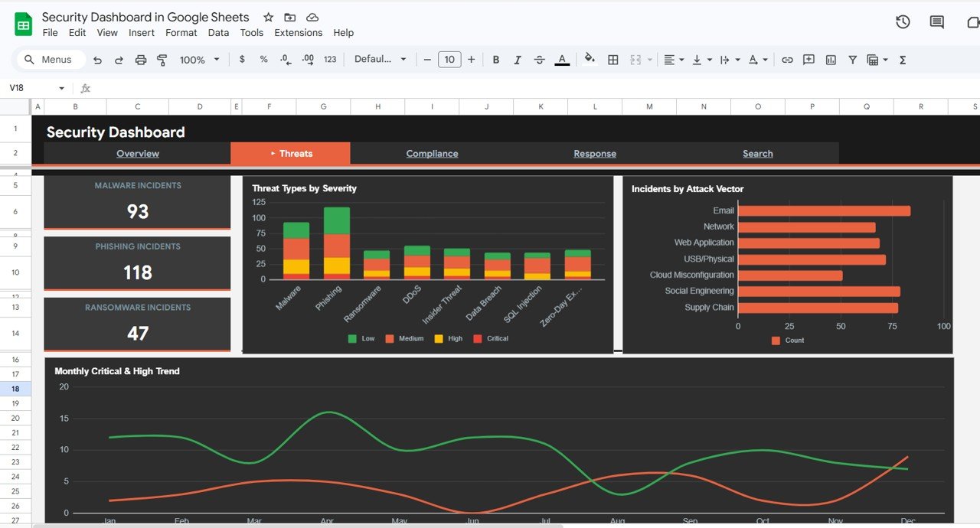Toggle strikethrough formatting
Viewport: 980px width, 528px height.
(x=539, y=60)
